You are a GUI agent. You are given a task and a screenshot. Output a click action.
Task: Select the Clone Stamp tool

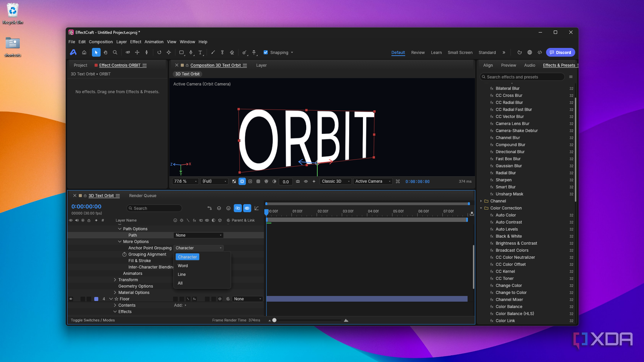[x=222, y=52]
